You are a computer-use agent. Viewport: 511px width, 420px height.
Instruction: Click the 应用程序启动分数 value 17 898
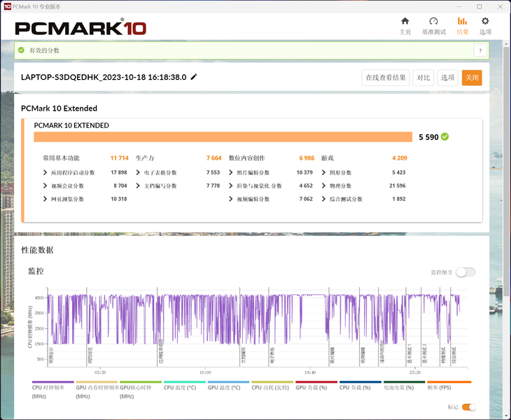[x=119, y=172]
